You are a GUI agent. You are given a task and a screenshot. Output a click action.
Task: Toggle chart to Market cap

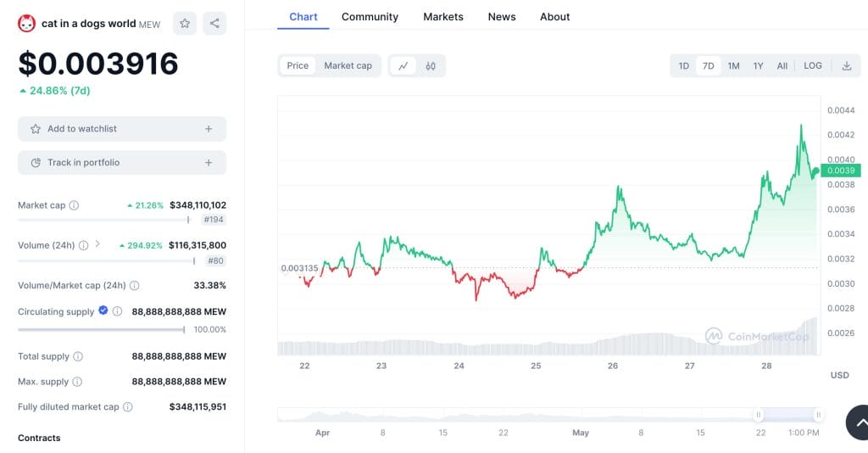coord(348,65)
